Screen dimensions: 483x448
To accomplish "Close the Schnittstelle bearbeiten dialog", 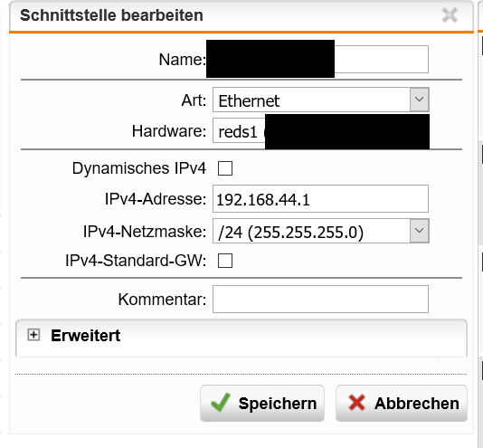I will click(450, 15).
